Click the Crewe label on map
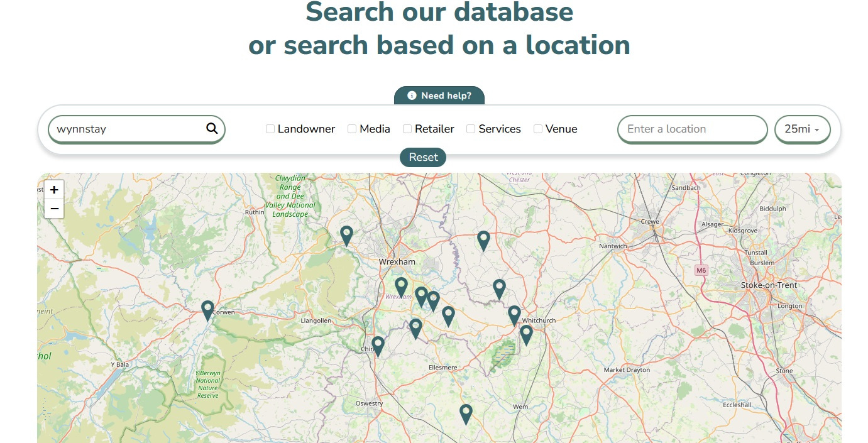Viewport: 868px width, 443px height. tap(650, 222)
